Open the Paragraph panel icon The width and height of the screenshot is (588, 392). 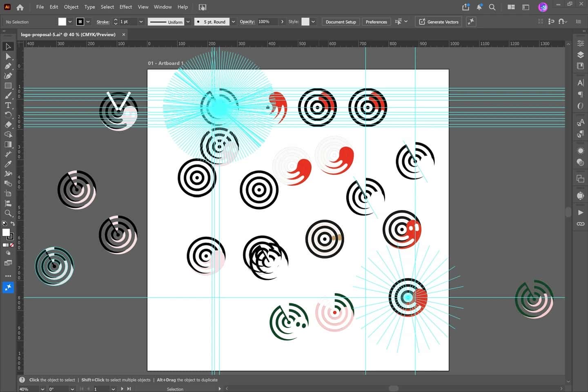580,95
